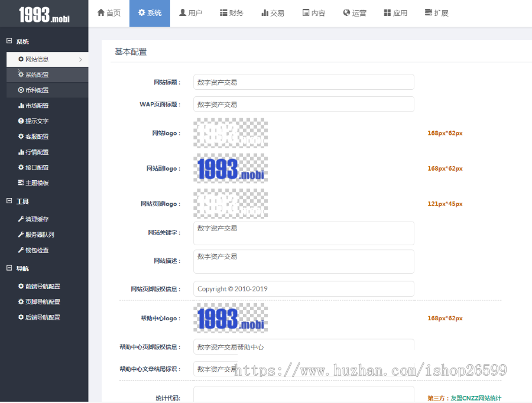Select the 接口配置 API settings icon

pos(21,167)
